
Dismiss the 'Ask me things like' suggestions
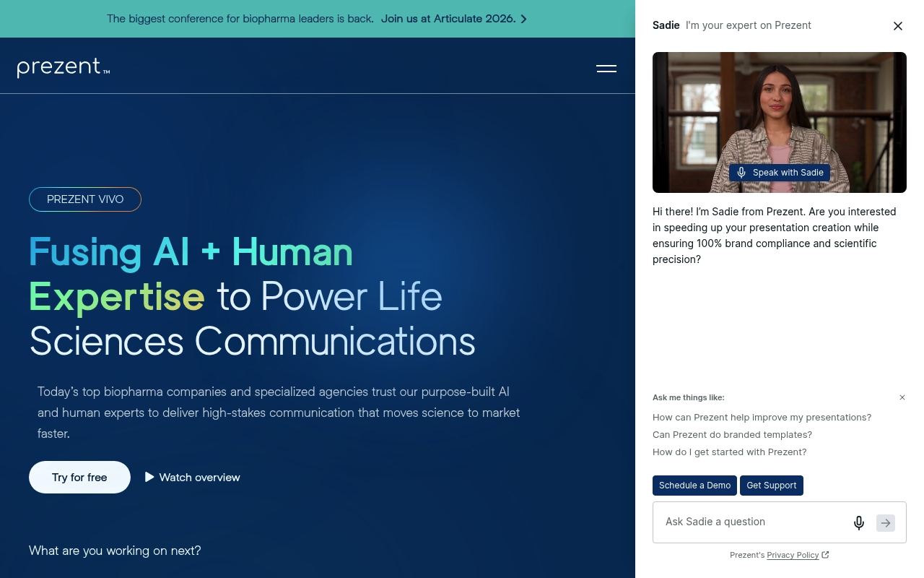(x=902, y=397)
